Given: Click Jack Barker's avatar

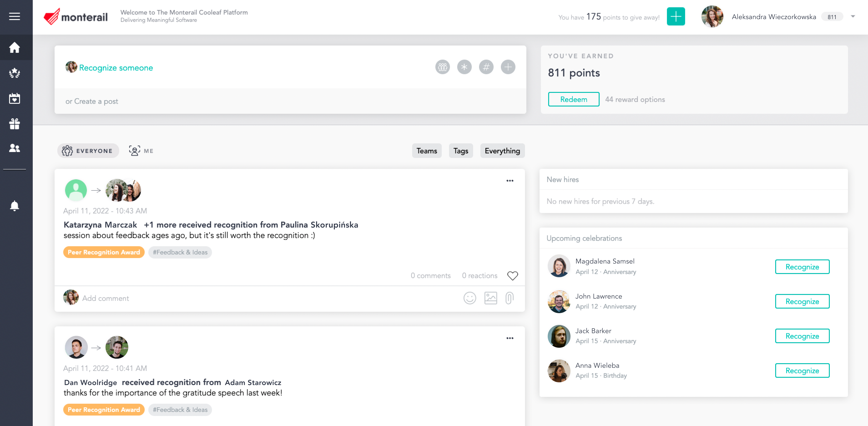Looking at the screenshot, I should (x=559, y=336).
